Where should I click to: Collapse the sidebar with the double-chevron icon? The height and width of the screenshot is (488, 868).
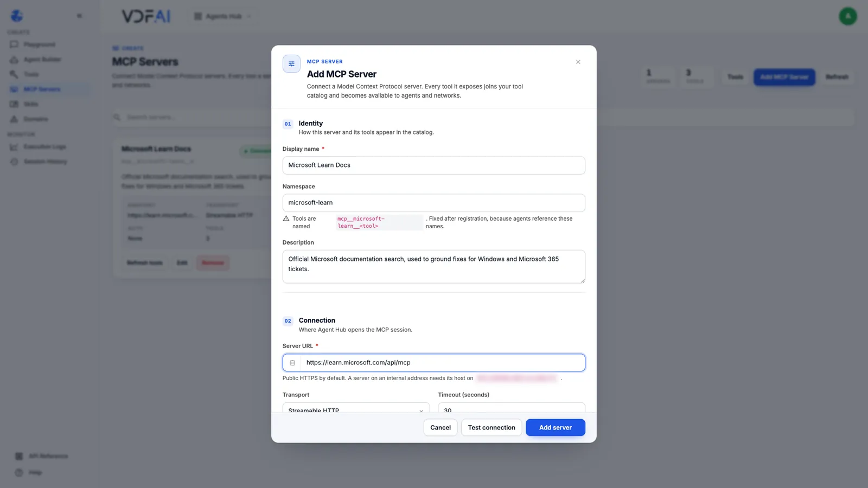click(79, 16)
